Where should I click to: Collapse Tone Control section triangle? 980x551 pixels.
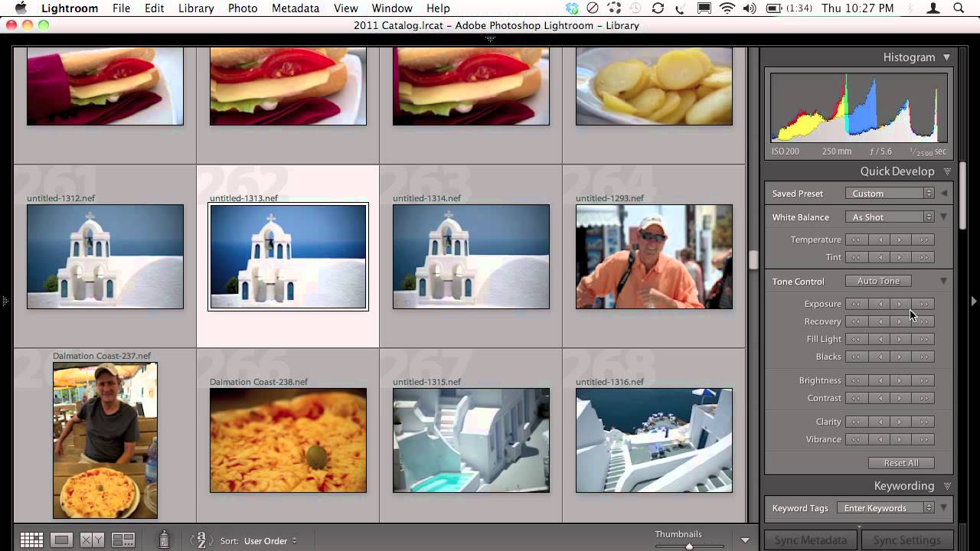pos(943,282)
